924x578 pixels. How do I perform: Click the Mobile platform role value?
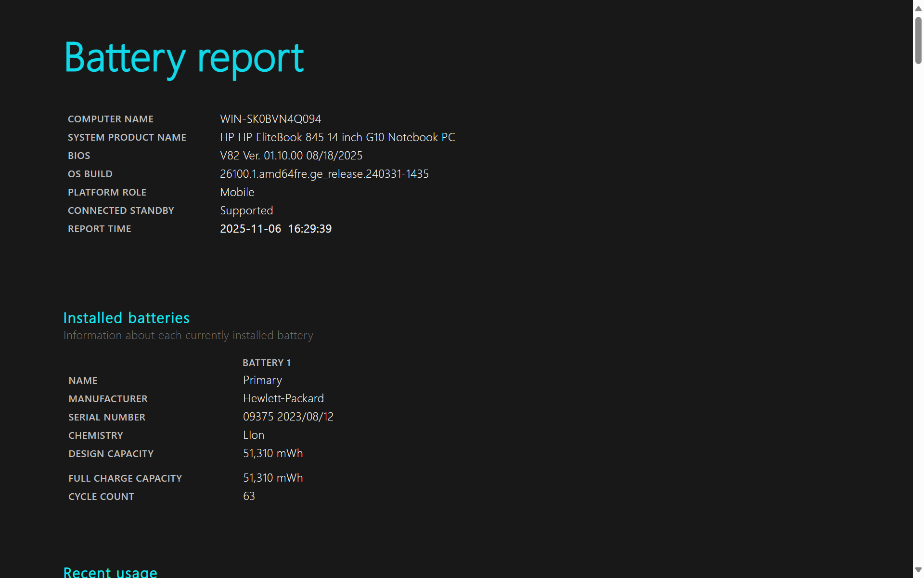point(237,192)
